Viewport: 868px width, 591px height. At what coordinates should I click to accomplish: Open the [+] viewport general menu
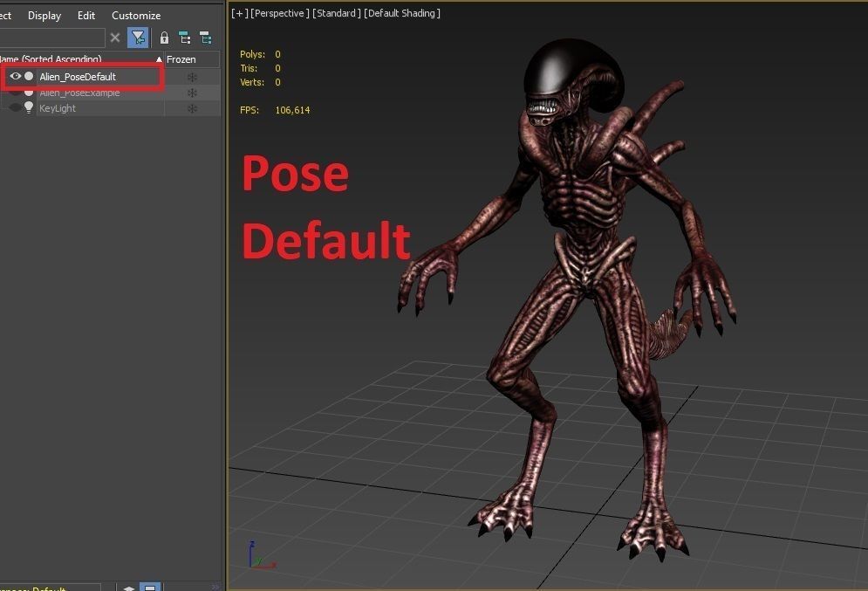coord(239,13)
